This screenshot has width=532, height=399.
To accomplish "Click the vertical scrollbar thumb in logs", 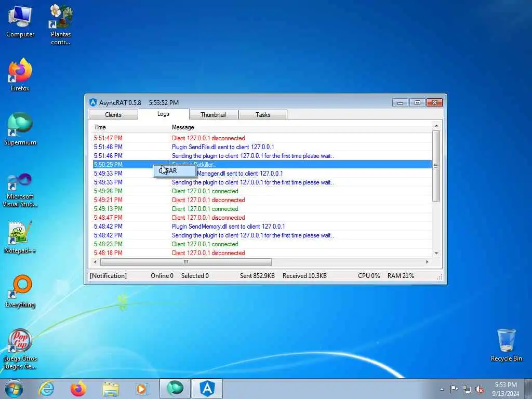I will point(436,166).
